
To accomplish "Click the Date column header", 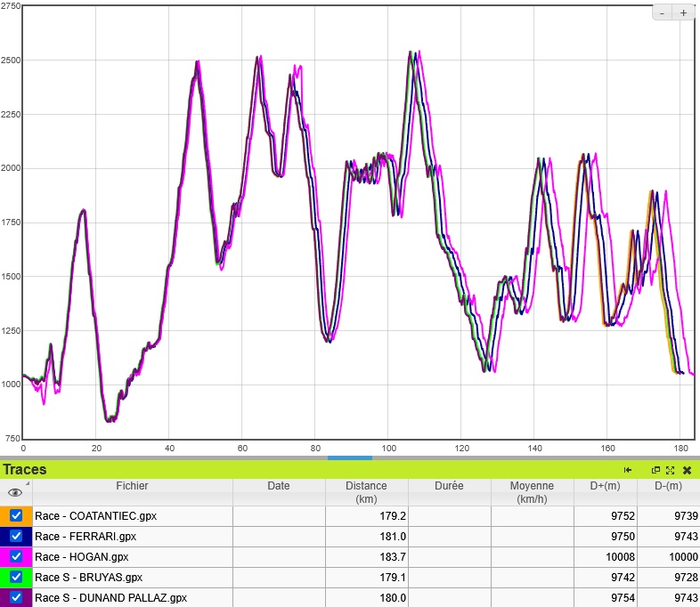I will [x=279, y=487].
